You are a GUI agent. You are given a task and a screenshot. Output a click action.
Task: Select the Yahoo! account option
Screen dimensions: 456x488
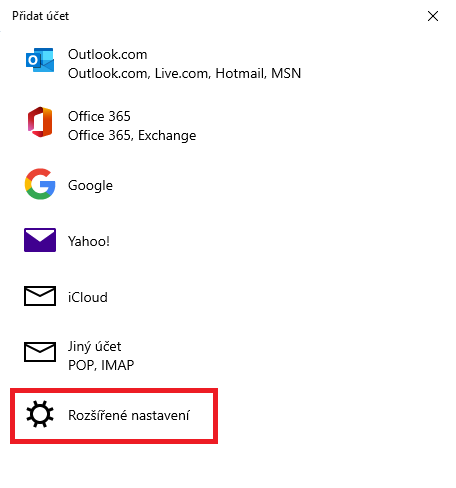tap(89, 241)
